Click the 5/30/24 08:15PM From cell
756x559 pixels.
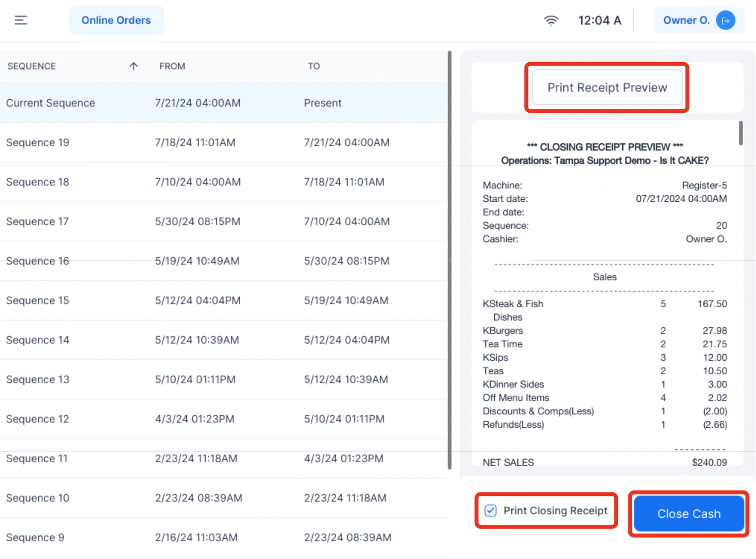198,222
